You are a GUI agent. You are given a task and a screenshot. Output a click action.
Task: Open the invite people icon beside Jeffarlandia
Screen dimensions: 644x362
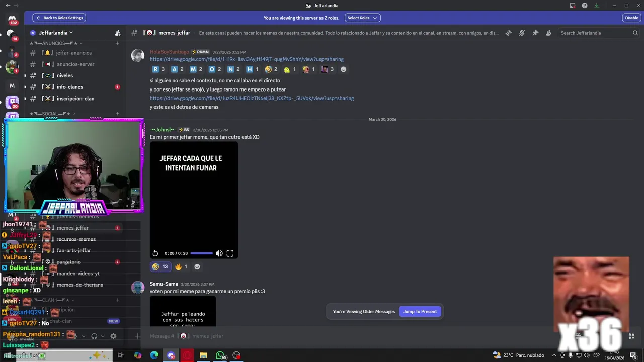(118, 33)
